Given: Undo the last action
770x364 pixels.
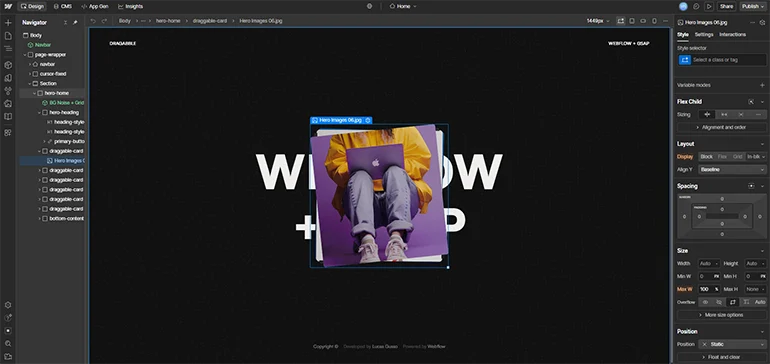Looking at the screenshot, I should pos(93,21).
